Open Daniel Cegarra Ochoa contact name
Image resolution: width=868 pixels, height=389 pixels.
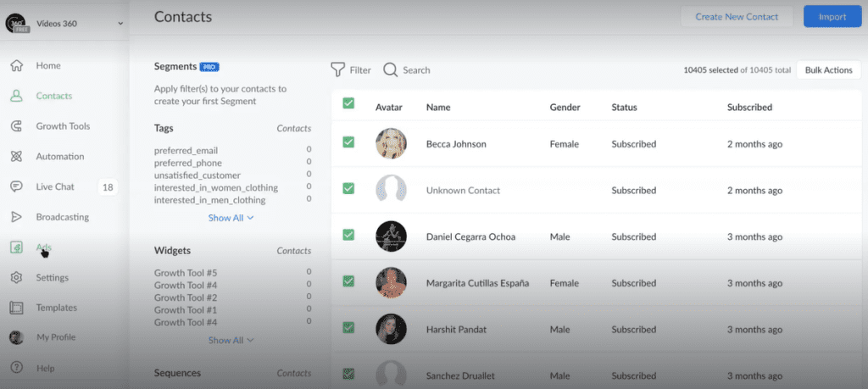pos(471,236)
